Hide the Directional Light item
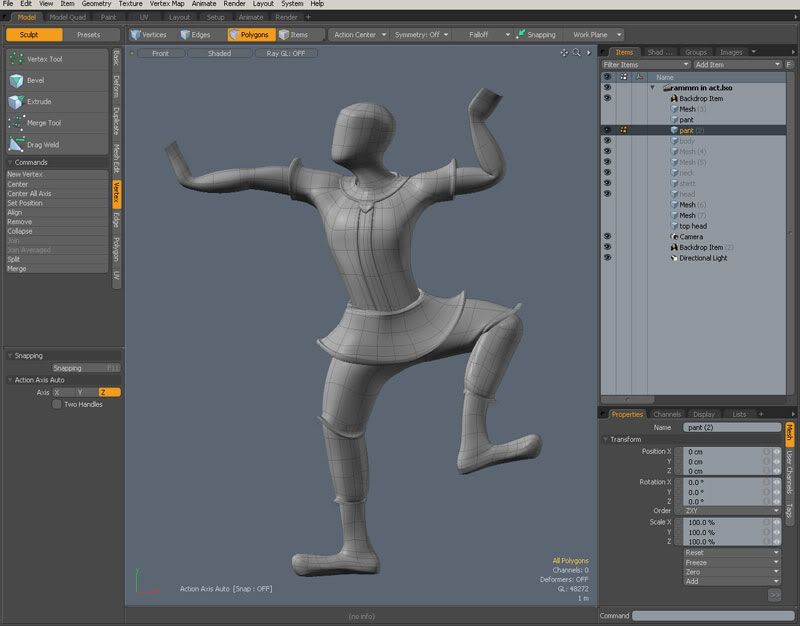This screenshot has width=800, height=626. pyautogui.click(x=607, y=258)
